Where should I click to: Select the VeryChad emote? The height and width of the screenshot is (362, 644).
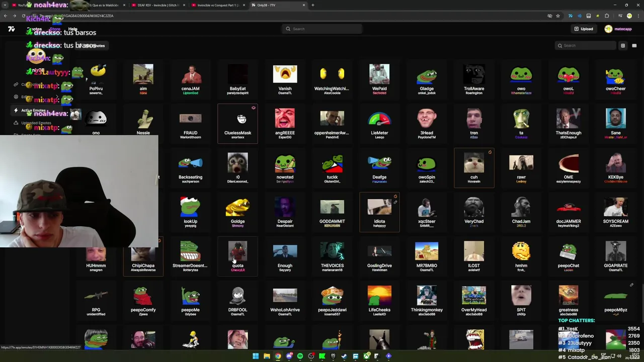click(474, 212)
